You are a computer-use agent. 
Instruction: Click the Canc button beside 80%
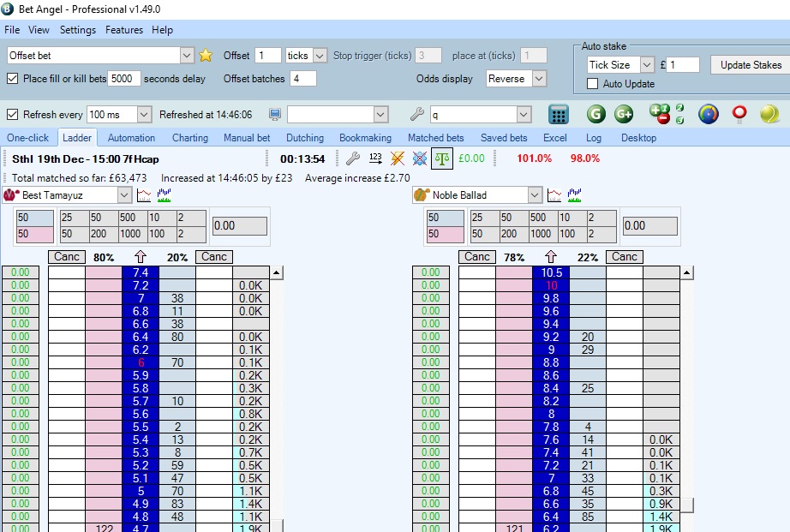67,257
